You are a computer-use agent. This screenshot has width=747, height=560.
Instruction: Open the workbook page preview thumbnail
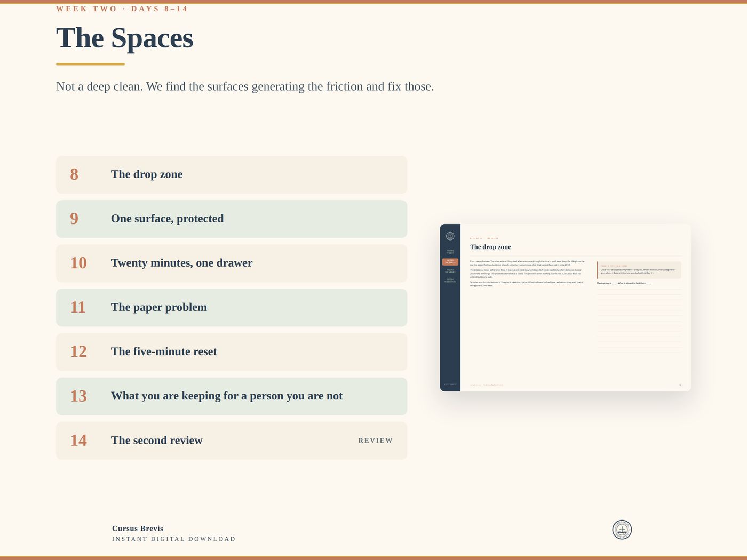coord(565,308)
